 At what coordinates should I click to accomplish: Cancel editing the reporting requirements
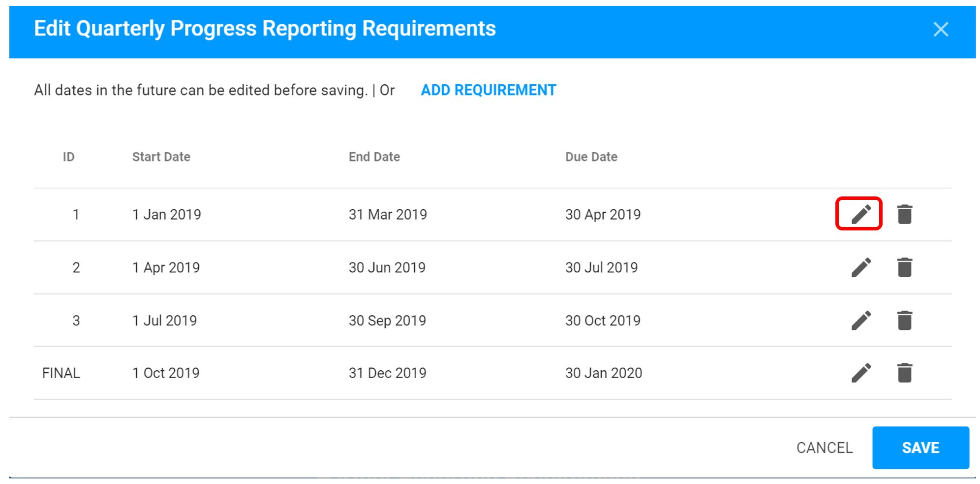click(x=825, y=448)
